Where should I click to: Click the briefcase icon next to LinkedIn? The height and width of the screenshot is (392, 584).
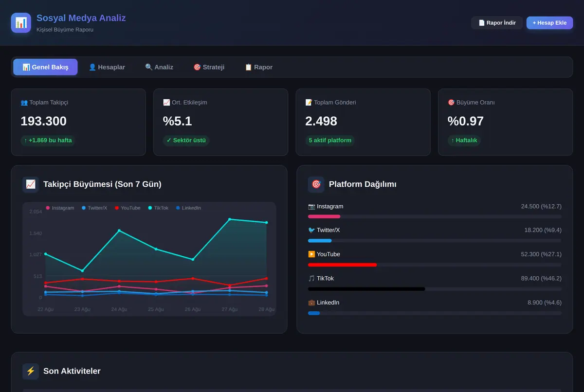(x=311, y=303)
